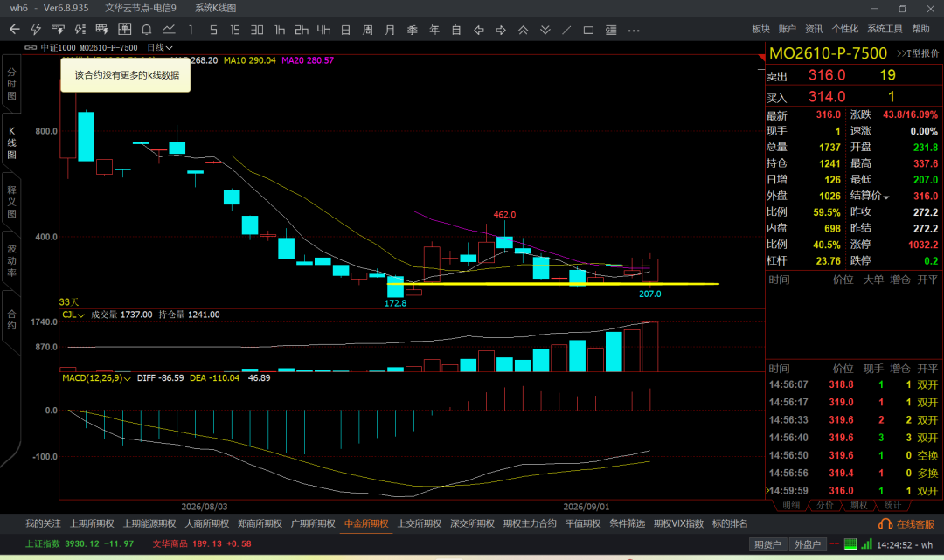Select the draw line tool icon

point(566,30)
